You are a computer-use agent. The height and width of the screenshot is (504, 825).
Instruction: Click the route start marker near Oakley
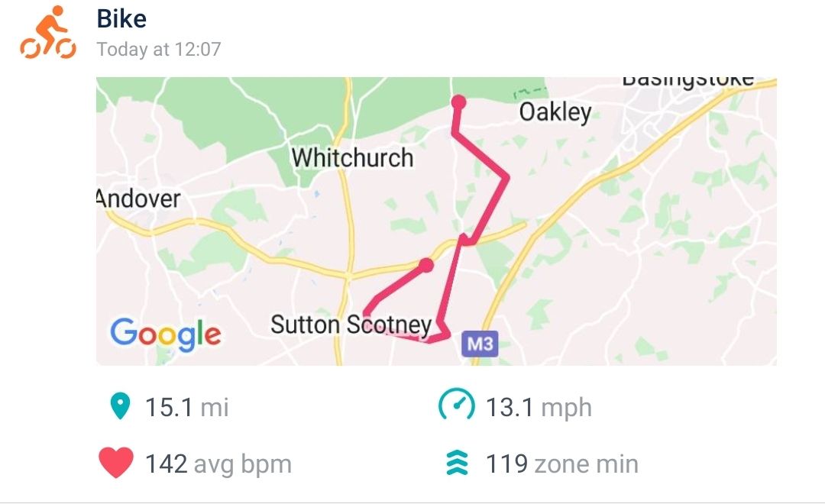(x=458, y=102)
